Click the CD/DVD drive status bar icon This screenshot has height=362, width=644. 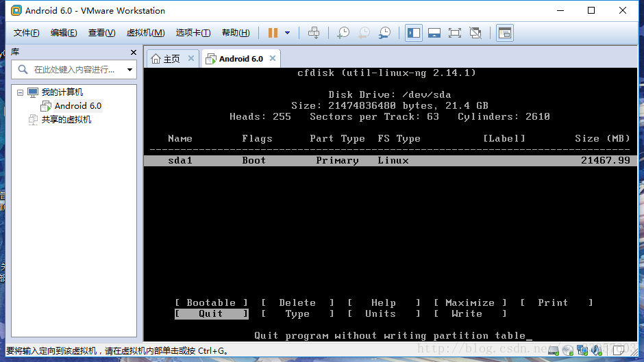[567, 350]
